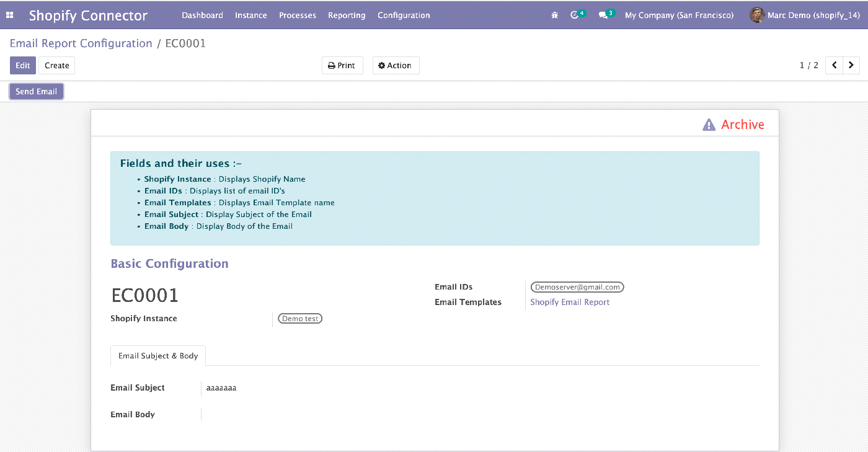Open company switcher My Company (San Francisco)
Screen dimensions: 868x452
coord(679,15)
